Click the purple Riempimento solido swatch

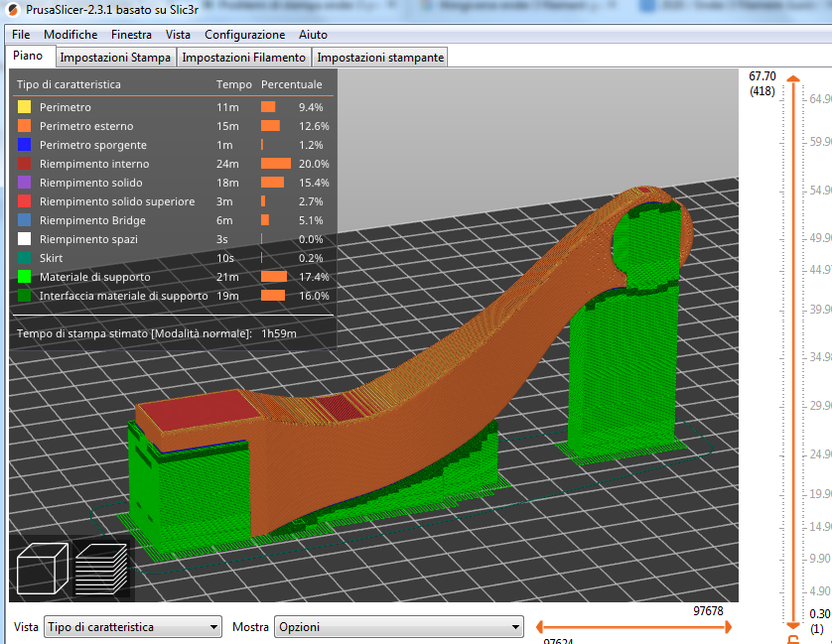tap(25, 183)
